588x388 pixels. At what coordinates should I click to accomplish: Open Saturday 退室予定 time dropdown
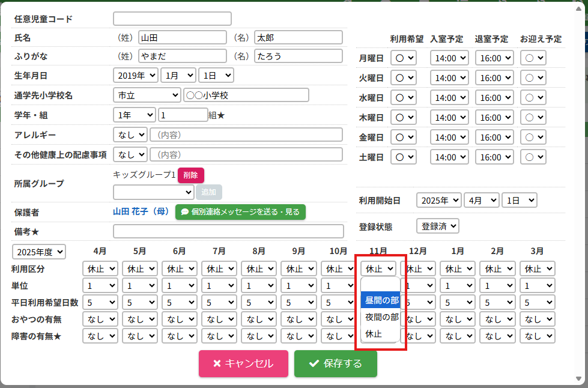coord(495,157)
